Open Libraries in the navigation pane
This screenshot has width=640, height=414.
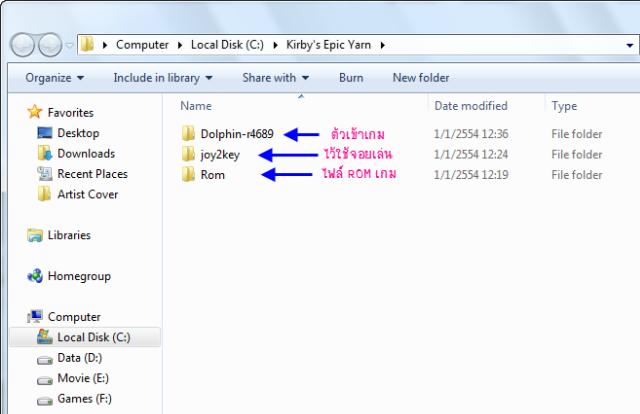(69, 235)
